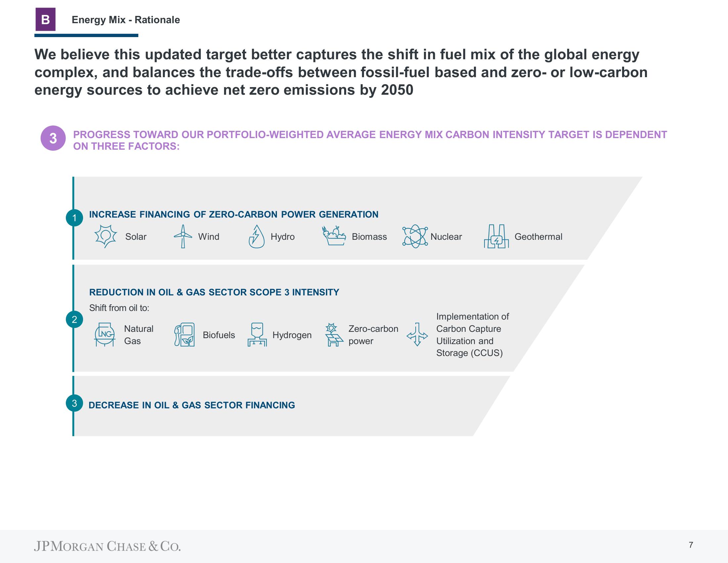Click the purple 'Progress toward our portfolio-weighted' heading
This screenshot has height=563, width=728.
click(x=370, y=140)
